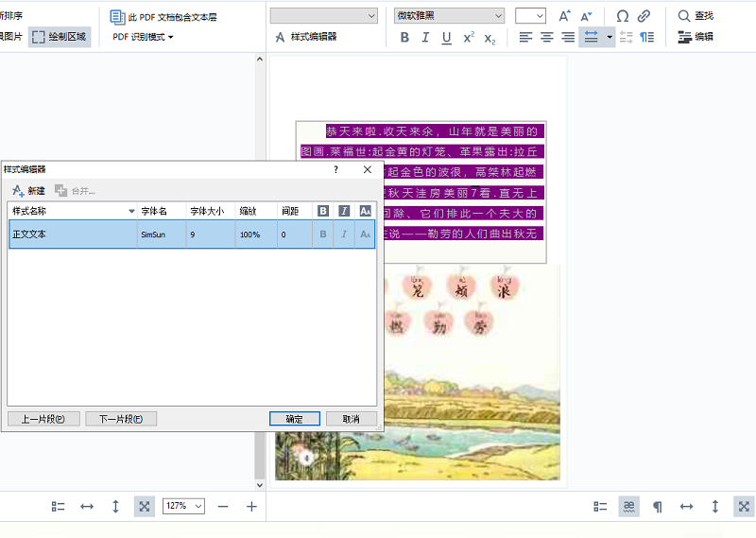Screen dimensions: 756x538
Task: Toggle bold formatting in the text toolbar
Action: (x=404, y=37)
